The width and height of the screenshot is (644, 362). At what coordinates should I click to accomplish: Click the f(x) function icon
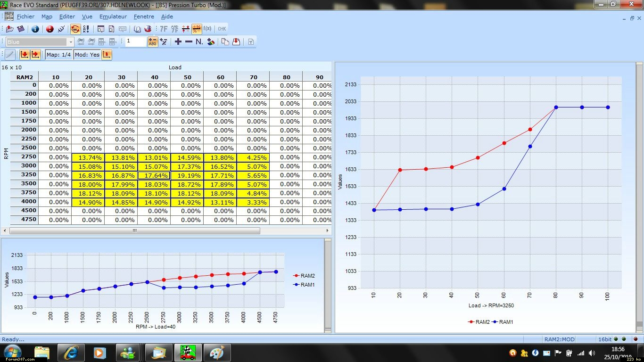coord(207,29)
